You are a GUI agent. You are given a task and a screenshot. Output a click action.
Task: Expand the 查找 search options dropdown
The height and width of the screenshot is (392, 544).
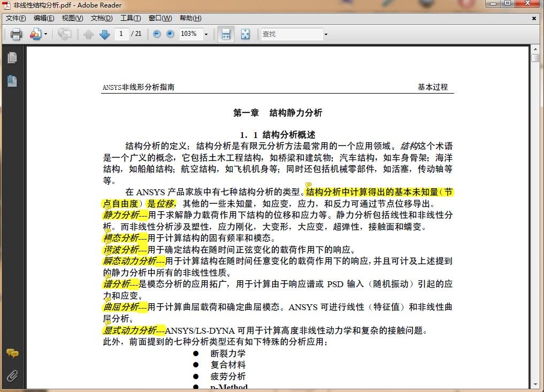325,34
